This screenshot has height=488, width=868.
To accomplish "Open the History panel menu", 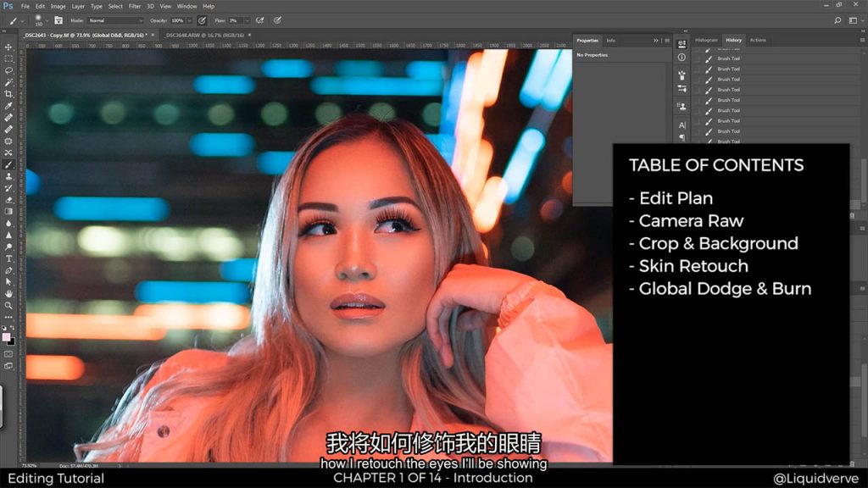I will pos(862,40).
